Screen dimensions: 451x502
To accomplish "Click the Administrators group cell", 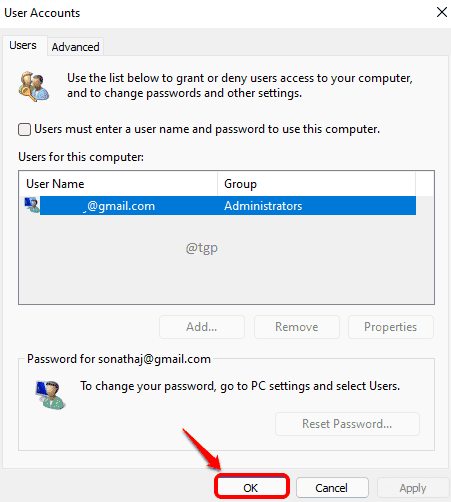I will [x=263, y=206].
